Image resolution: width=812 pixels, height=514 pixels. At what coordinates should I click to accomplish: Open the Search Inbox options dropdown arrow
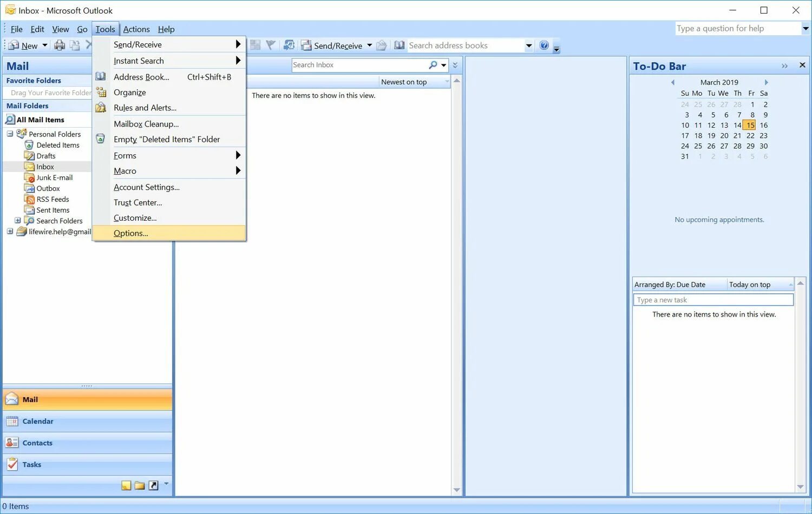click(x=444, y=65)
